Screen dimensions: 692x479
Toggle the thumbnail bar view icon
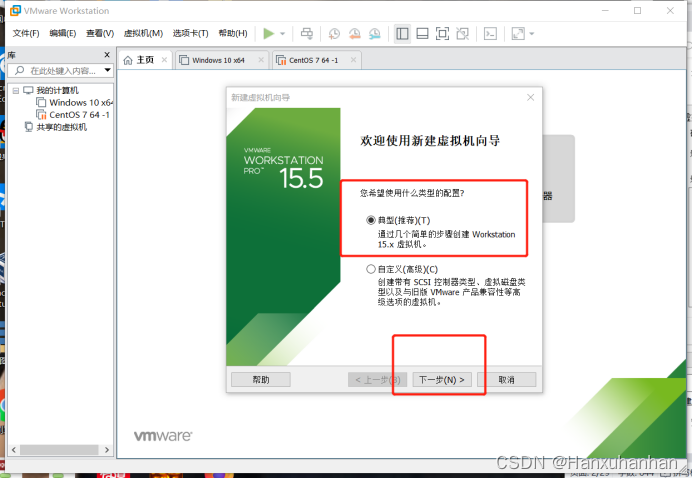[x=422, y=34]
